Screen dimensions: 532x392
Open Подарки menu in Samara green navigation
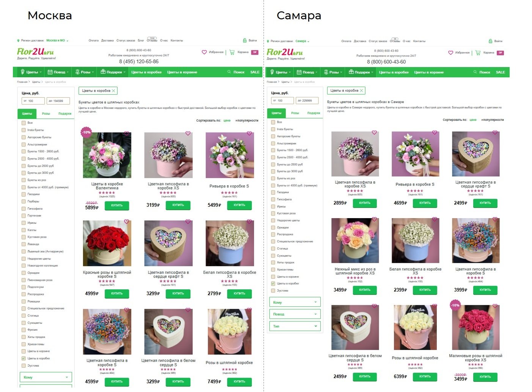click(x=361, y=72)
